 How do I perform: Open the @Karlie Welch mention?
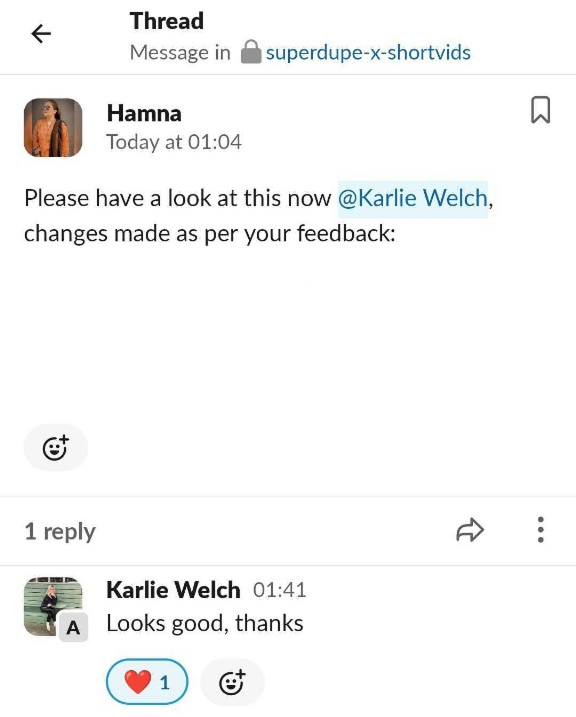(x=413, y=198)
